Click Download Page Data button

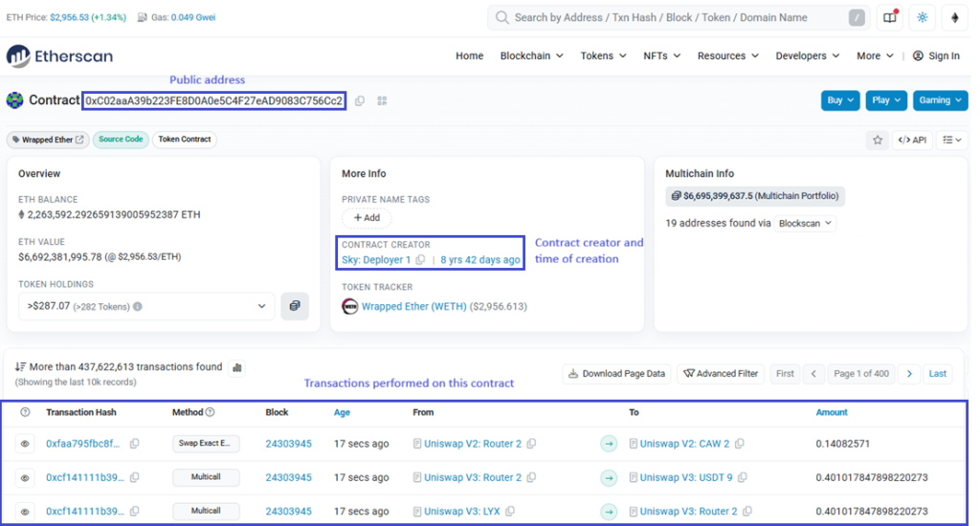[615, 373]
